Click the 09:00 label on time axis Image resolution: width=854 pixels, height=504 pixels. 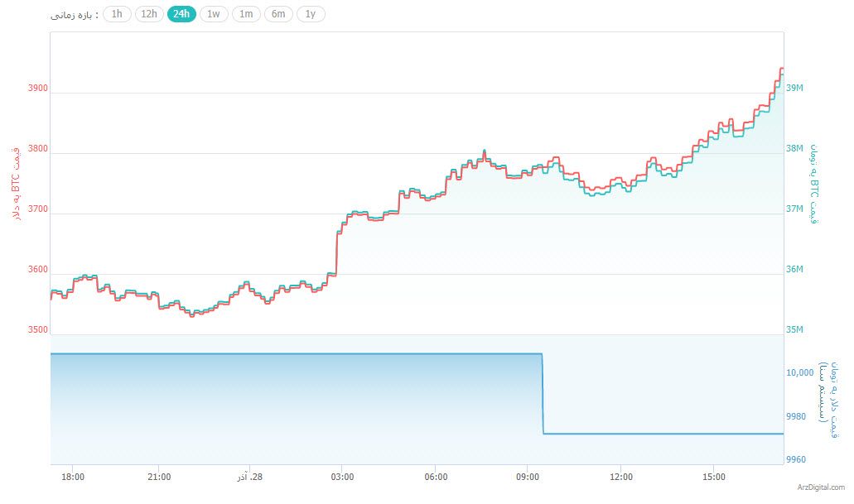click(528, 477)
